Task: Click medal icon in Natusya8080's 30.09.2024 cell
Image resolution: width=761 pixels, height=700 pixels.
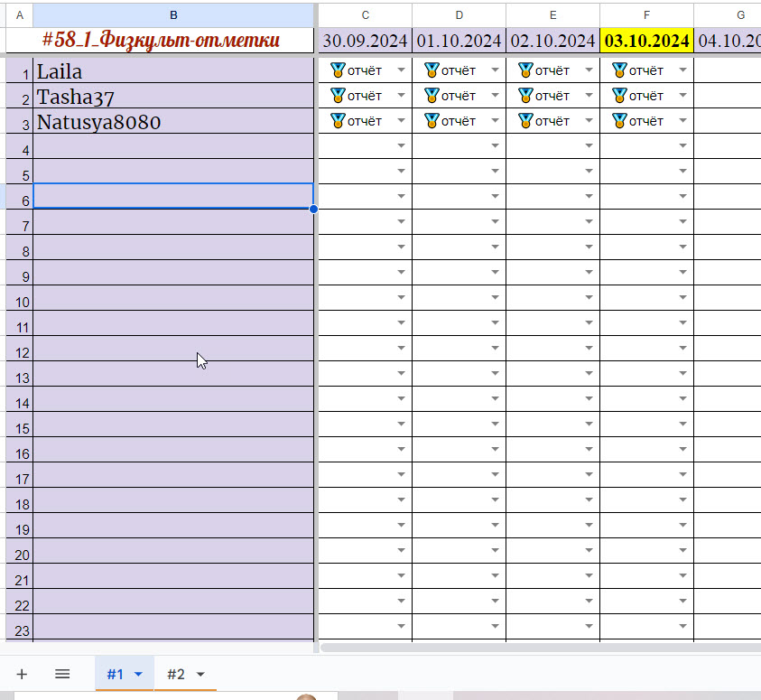Action: point(338,120)
